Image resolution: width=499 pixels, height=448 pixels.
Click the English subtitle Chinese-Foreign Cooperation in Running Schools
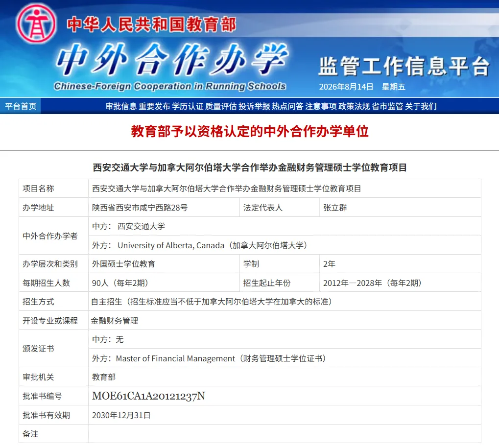click(169, 86)
